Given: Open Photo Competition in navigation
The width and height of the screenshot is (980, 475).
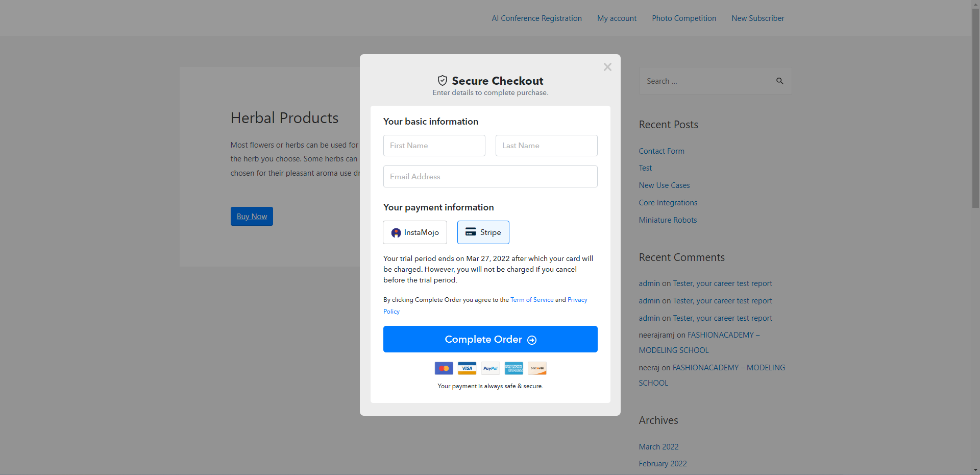Looking at the screenshot, I should 684,18.
